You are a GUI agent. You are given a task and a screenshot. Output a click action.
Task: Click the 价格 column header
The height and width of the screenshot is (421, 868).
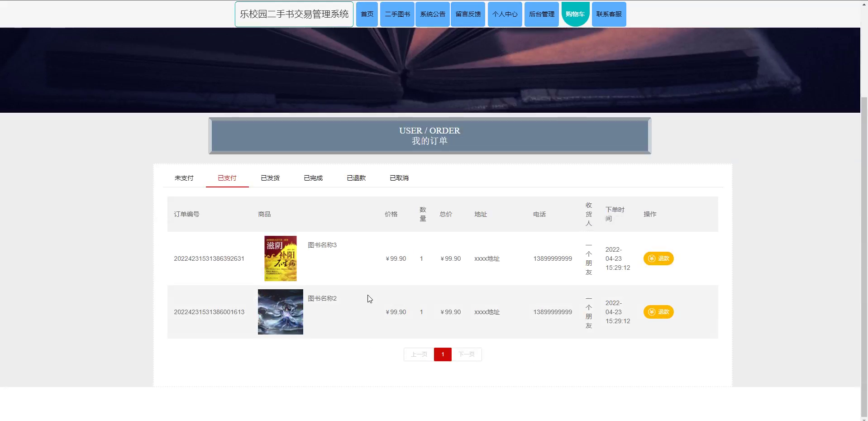pyautogui.click(x=391, y=214)
